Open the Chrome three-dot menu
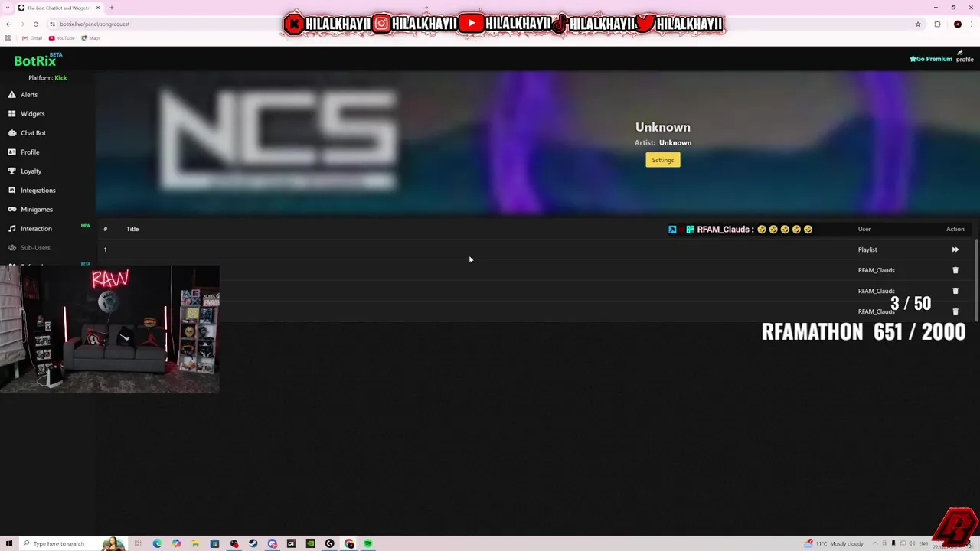Screen dimensions: 980x551 [972, 24]
